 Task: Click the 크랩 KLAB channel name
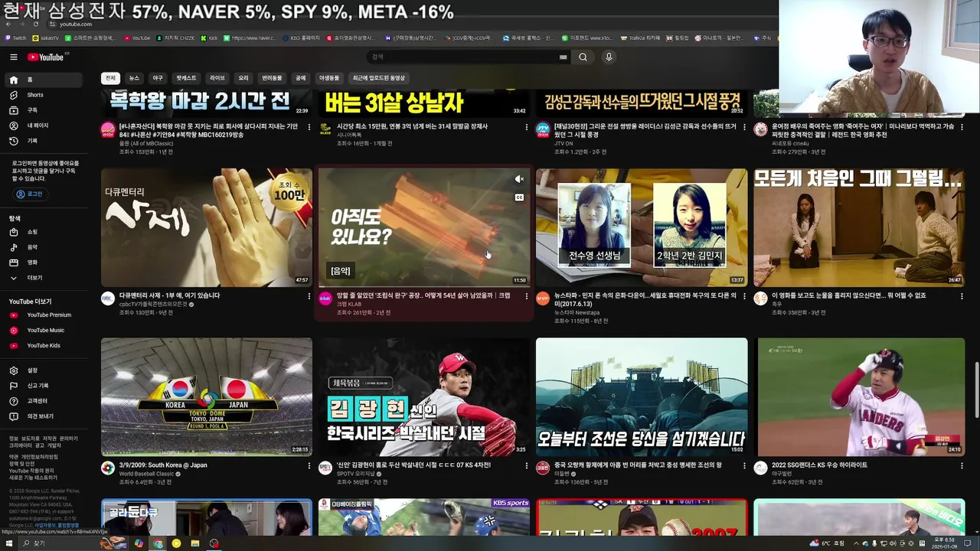349,304
